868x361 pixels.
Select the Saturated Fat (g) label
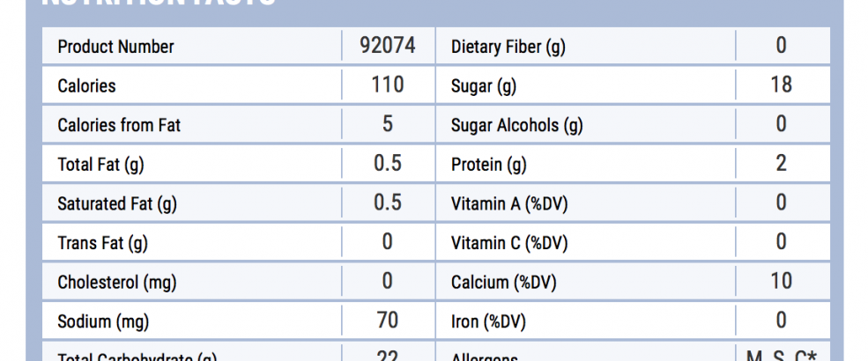point(117,204)
